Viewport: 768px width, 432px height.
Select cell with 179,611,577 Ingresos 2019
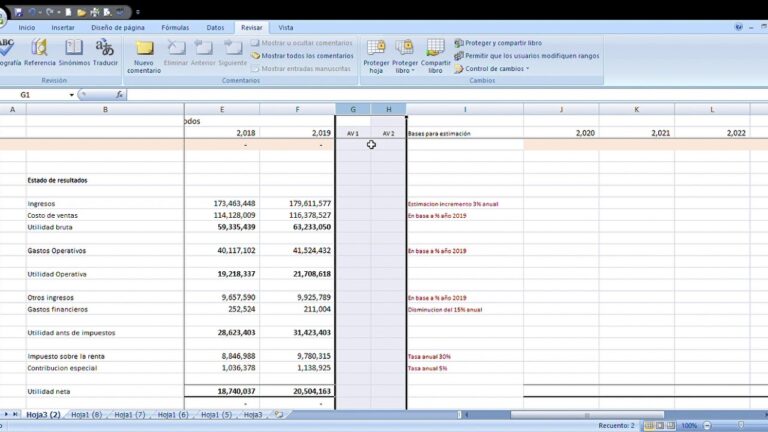point(297,203)
